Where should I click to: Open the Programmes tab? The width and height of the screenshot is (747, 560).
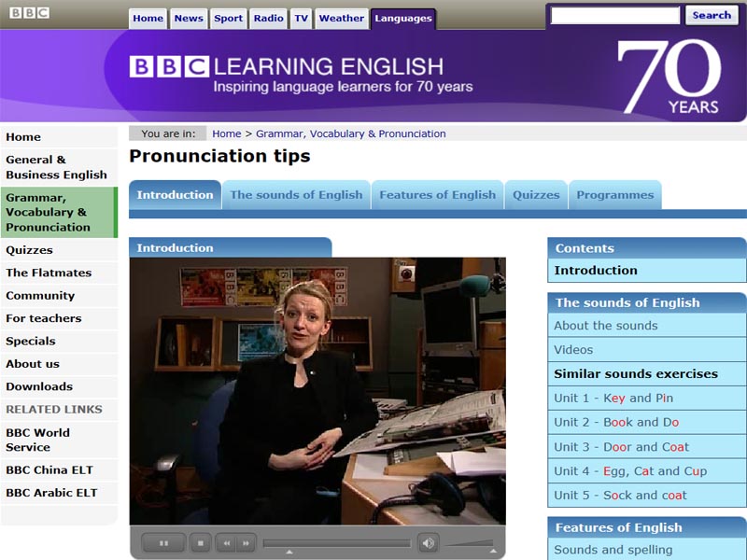[615, 195]
